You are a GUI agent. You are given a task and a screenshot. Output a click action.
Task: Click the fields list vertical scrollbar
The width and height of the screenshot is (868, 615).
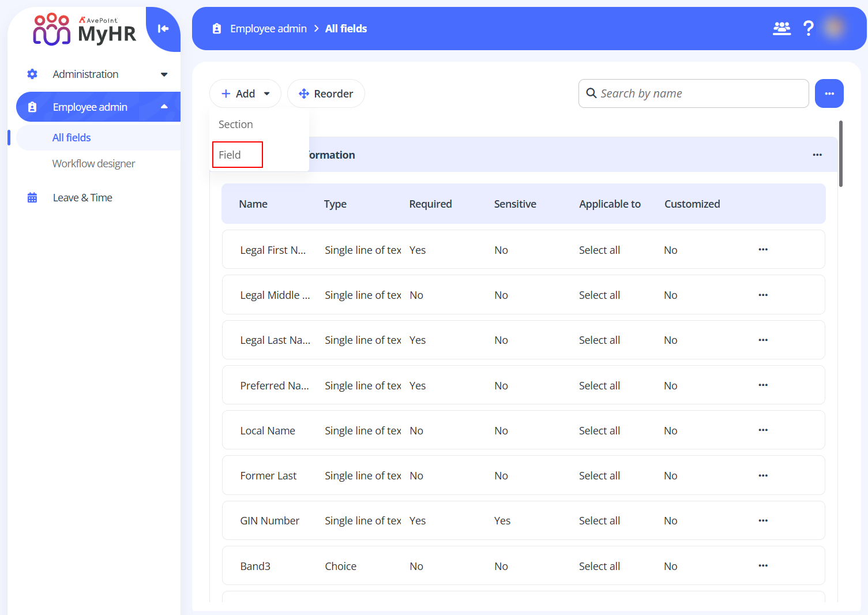841,153
